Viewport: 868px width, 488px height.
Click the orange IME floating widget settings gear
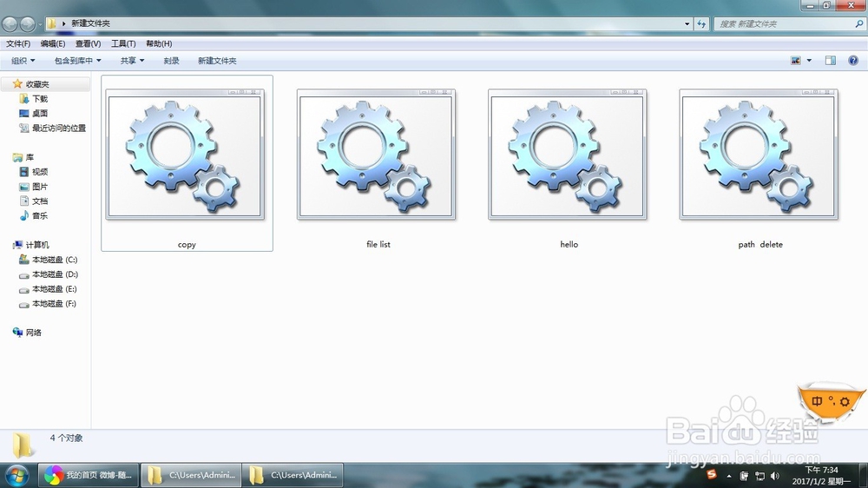pyautogui.click(x=845, y=401)
